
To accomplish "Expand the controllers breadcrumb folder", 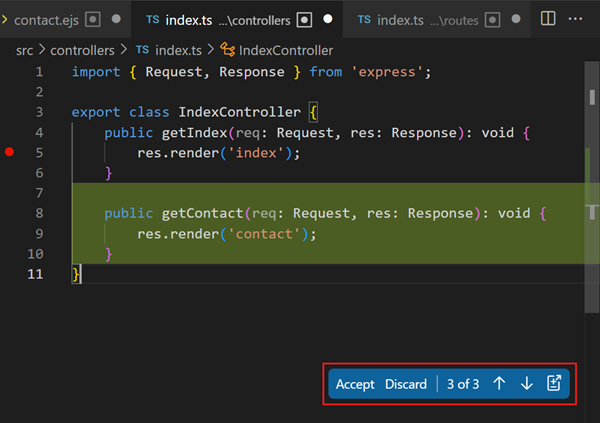I will click(82, 50).
